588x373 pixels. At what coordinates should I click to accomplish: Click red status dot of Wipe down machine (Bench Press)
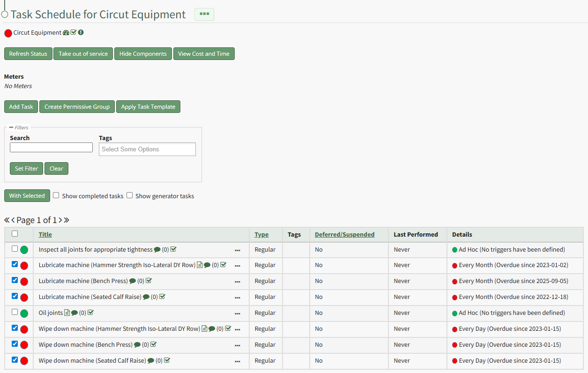pos(24,345)
